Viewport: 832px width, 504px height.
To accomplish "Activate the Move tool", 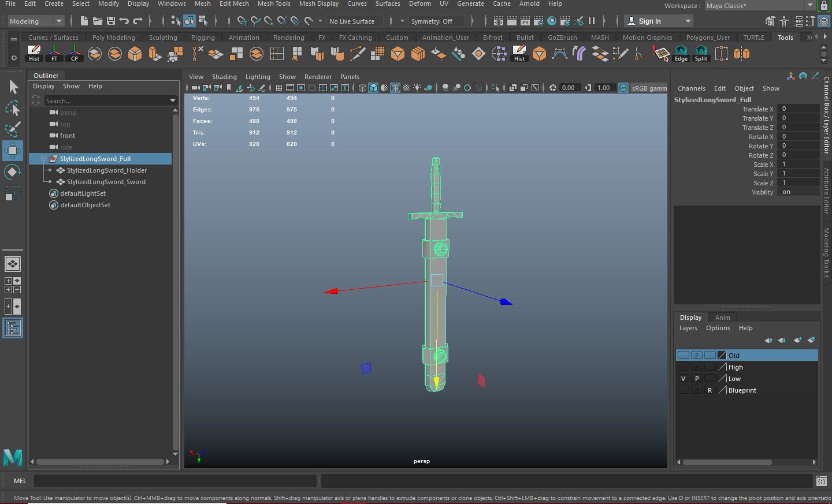I will point(13,151).
